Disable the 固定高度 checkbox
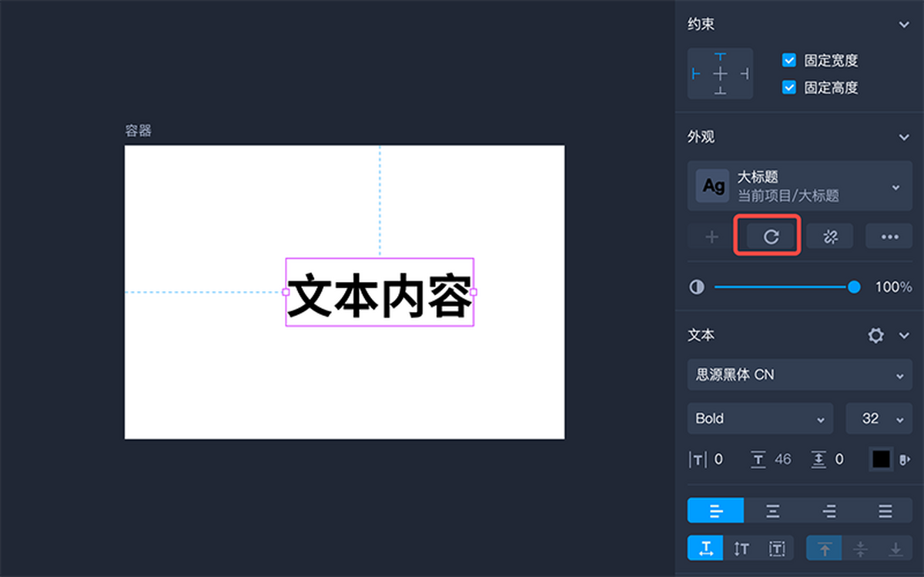Viewport: 924px width, 577px height. point(788,87)
